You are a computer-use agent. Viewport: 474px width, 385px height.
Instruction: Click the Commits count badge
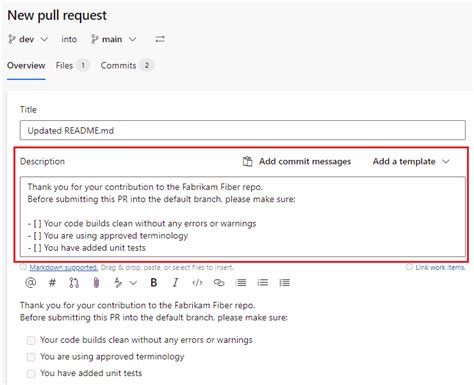pyautogui.click(x=147, y=65)
